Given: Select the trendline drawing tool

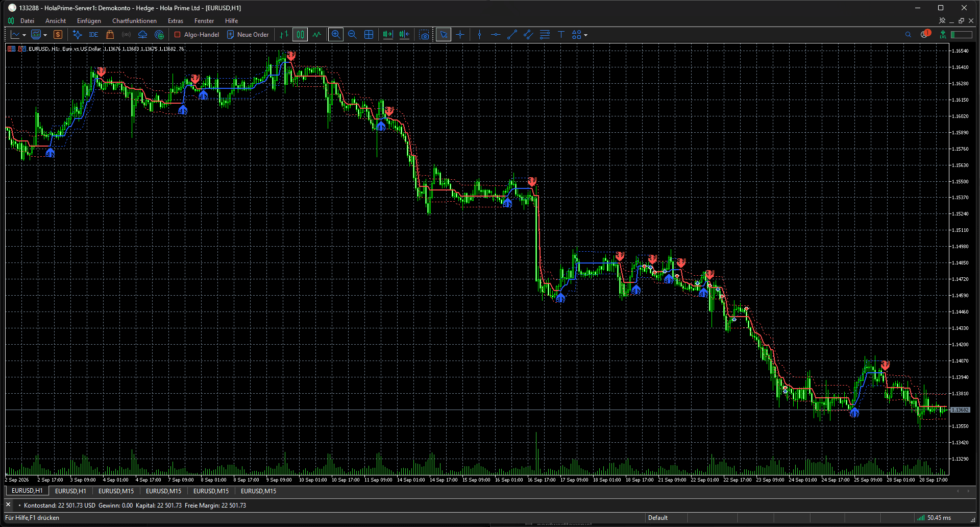Looking at the screenshot, I should pyautogui.click(x=512, y=35).
